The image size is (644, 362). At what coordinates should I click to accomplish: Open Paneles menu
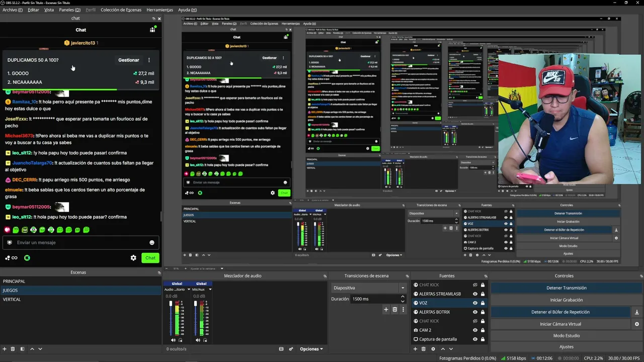(69, 10)
